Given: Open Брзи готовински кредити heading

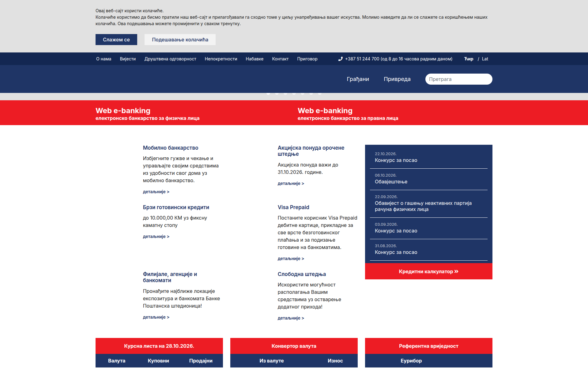Looking at the screenshot, I should (176, 207).
